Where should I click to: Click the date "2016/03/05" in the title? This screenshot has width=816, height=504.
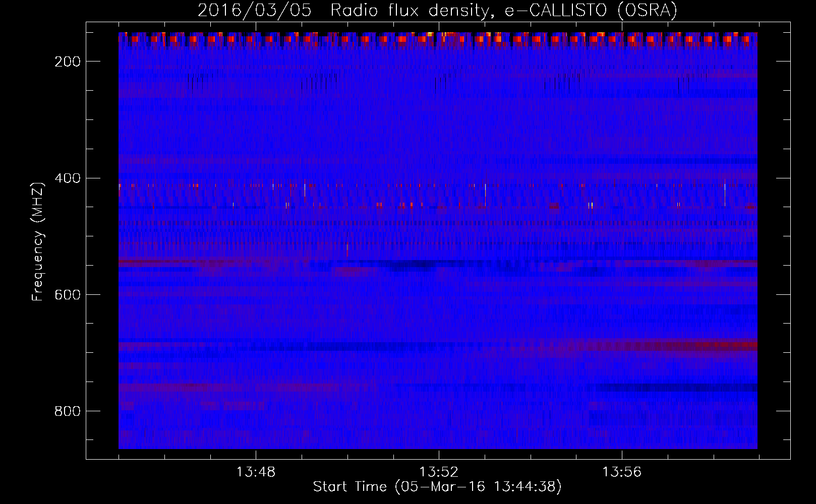pyautogui.click(x=255, y=10)
